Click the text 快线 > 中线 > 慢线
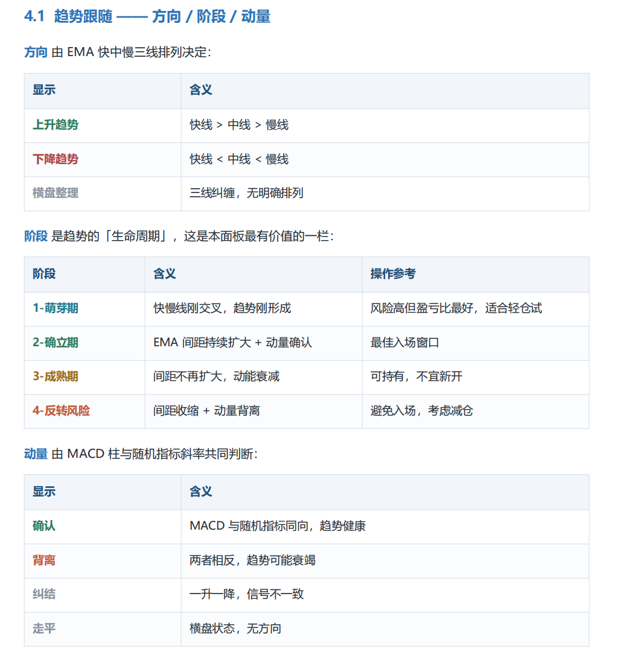Viewport: 644px width, 666px height. (x=239, y=125)
